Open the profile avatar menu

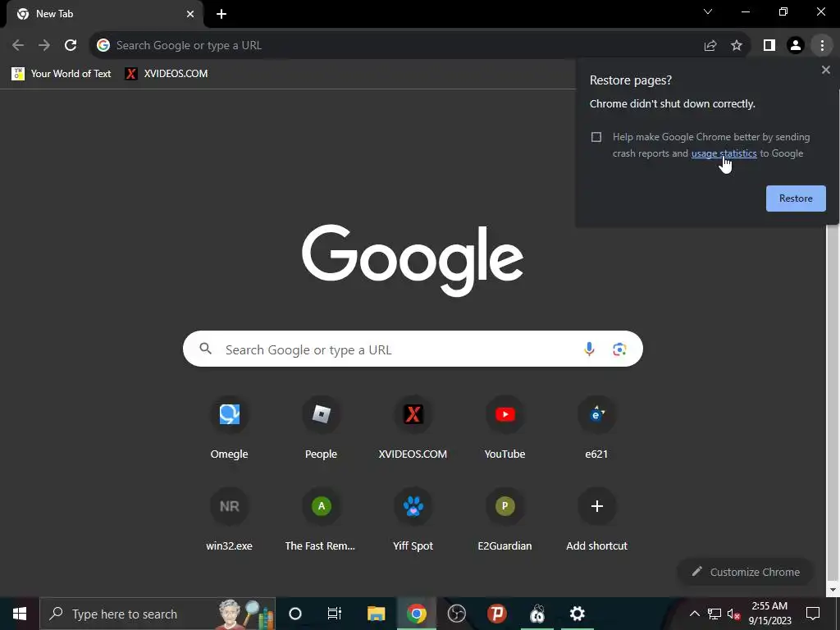pyautogui.click(x=796, y=46)
